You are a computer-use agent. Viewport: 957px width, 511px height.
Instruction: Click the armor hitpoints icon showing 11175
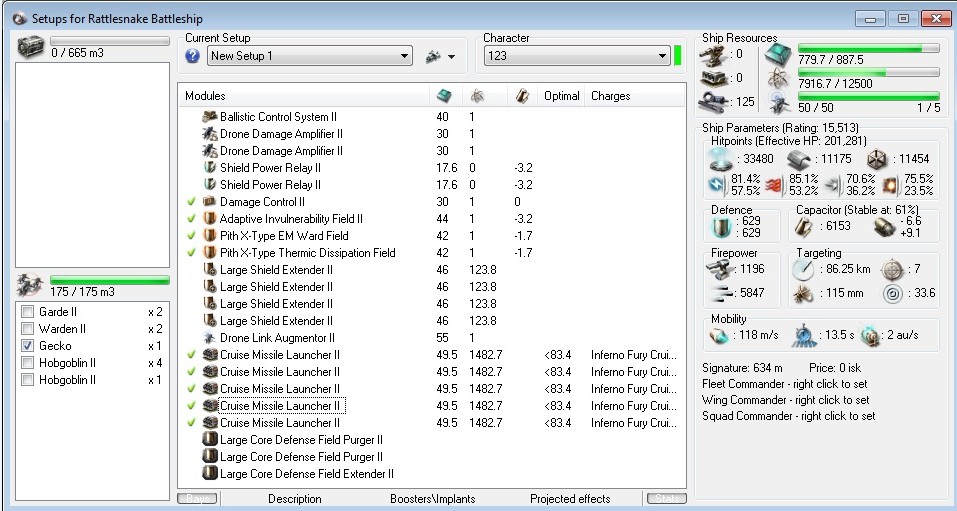pyautogui.click(x=799, y=159)
